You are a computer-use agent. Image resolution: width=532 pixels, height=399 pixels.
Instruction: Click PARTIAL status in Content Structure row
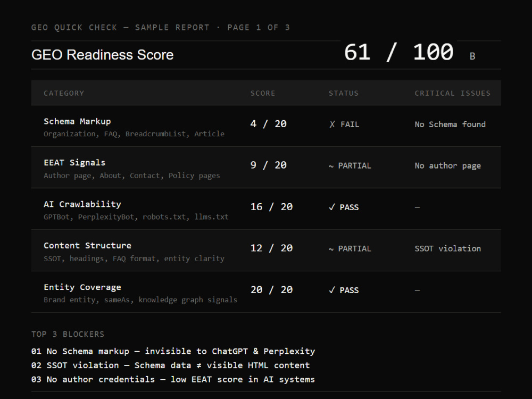(x=350, y=248)
